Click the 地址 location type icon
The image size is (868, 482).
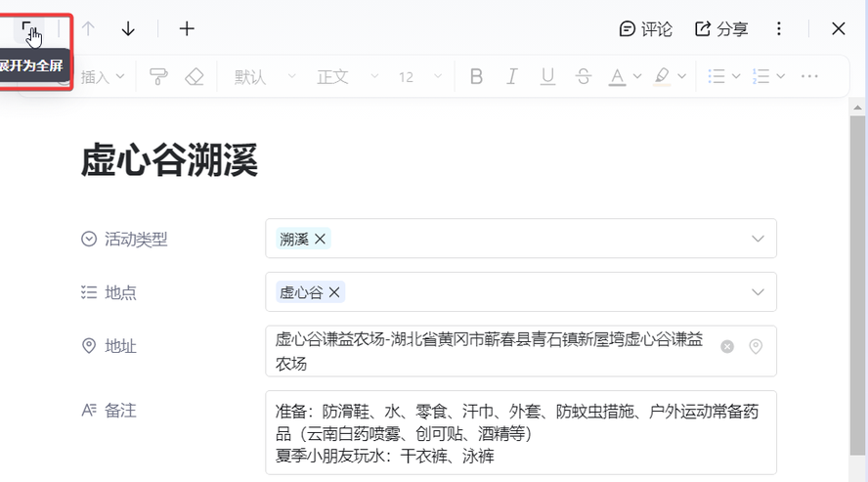89,346
